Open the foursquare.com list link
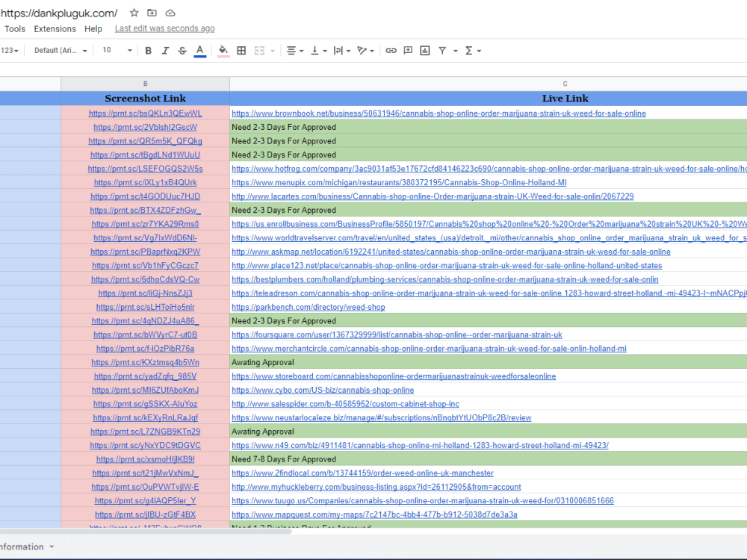Viewport: 747px width, 560px height. 397,335
